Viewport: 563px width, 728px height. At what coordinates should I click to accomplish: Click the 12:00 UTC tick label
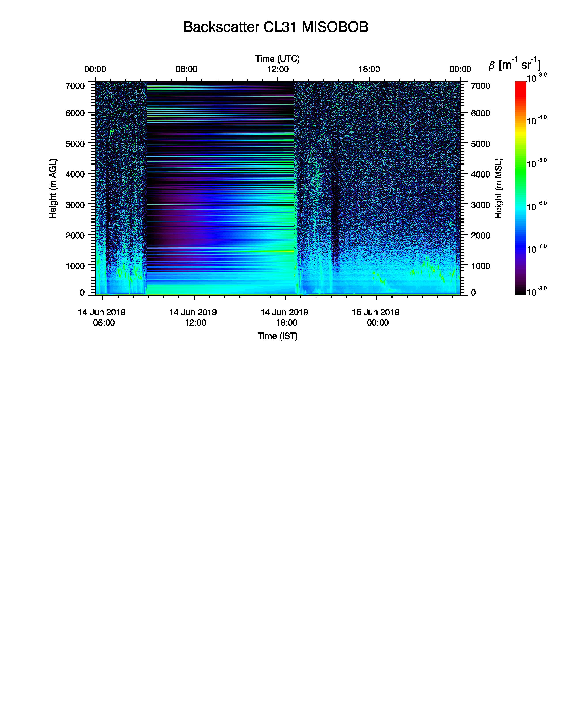click(278, 69)
